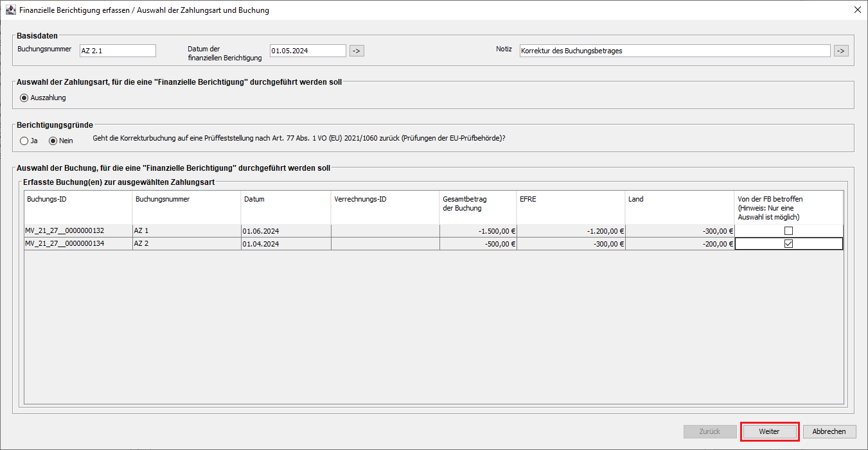Click the Weiter button

click(x=769, y=431)
